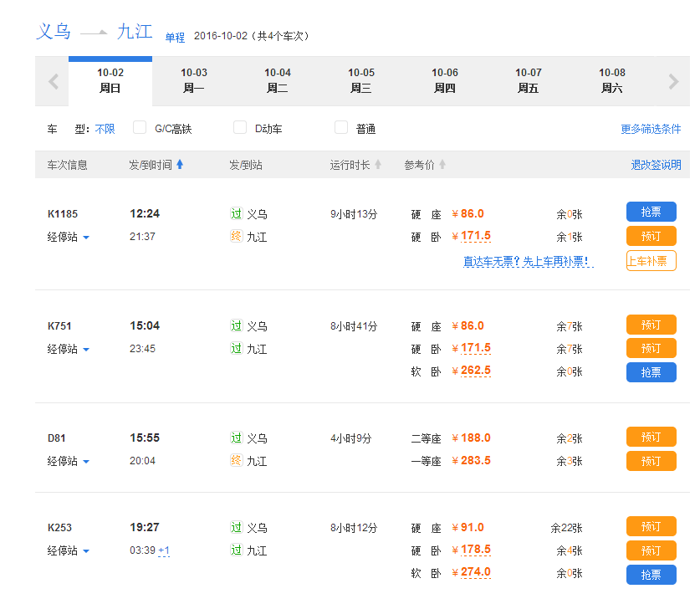Sort by departure time arrow icon
Viewport: 700px width, 604px height.
point(180,164)
